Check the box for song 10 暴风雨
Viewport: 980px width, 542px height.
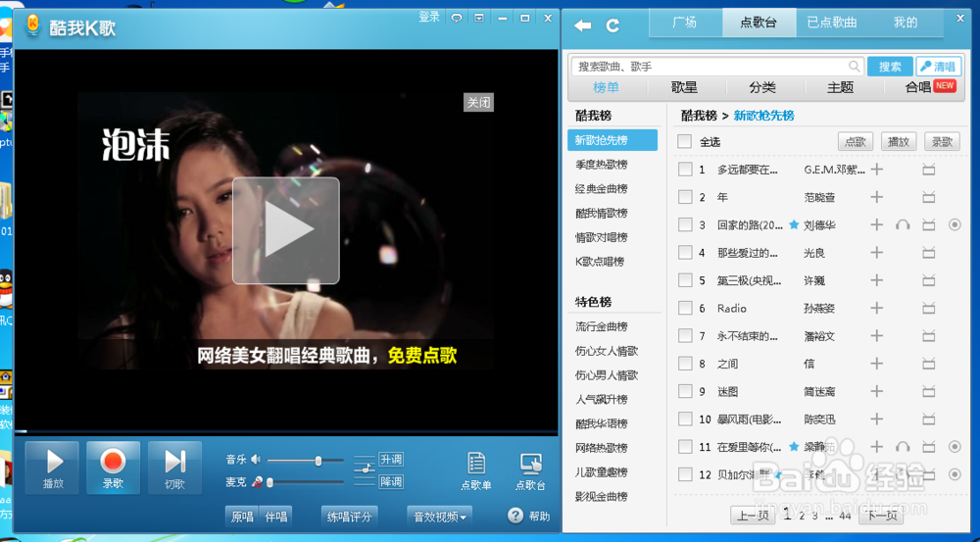pos(685,419)
